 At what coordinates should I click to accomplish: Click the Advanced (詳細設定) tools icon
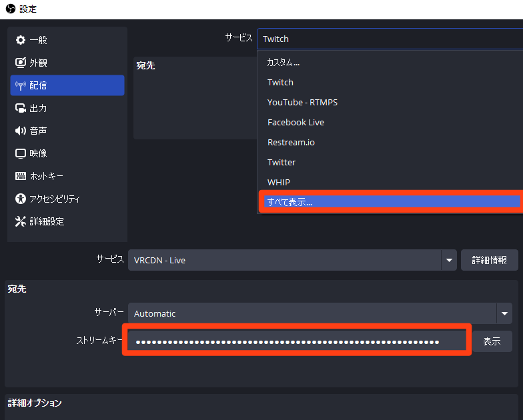pyautogui.click(x=20, y=221)
